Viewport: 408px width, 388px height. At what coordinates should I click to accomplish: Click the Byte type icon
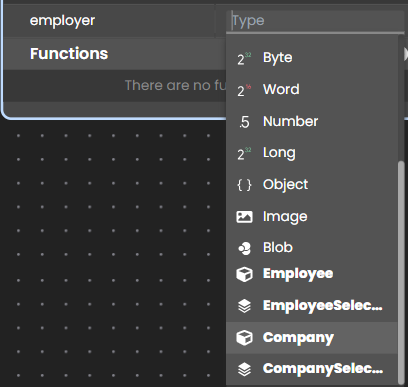(244, 59)
